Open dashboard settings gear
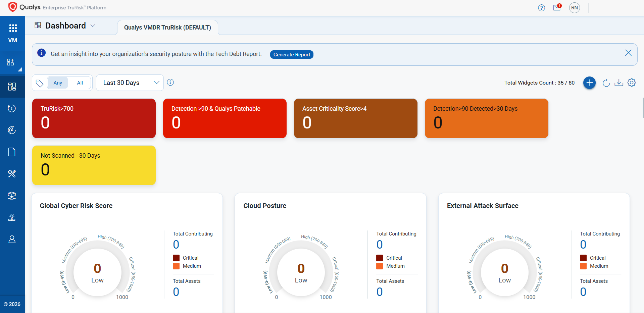 tap(632, 83)
